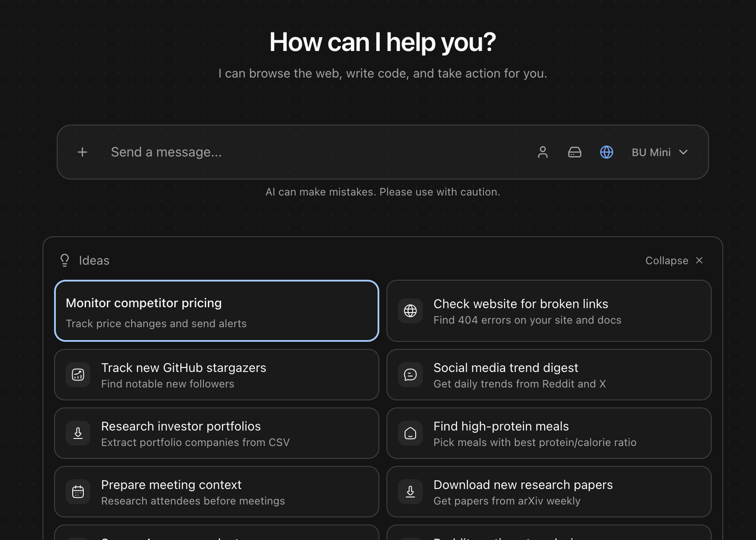Select the local machine access icon
Image resolution: width=756 pixels, height=540 pixels.
tap(574, 152)
